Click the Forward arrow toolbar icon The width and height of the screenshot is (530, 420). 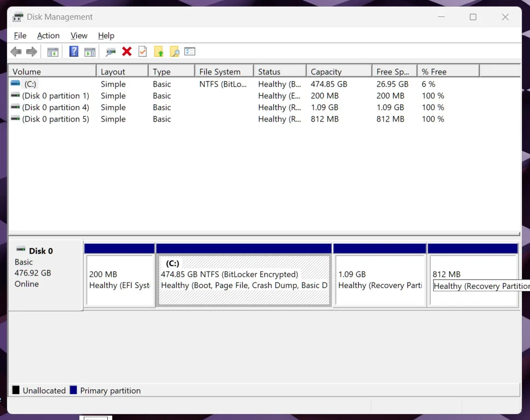pyautogui.click(x=31, y=51)
